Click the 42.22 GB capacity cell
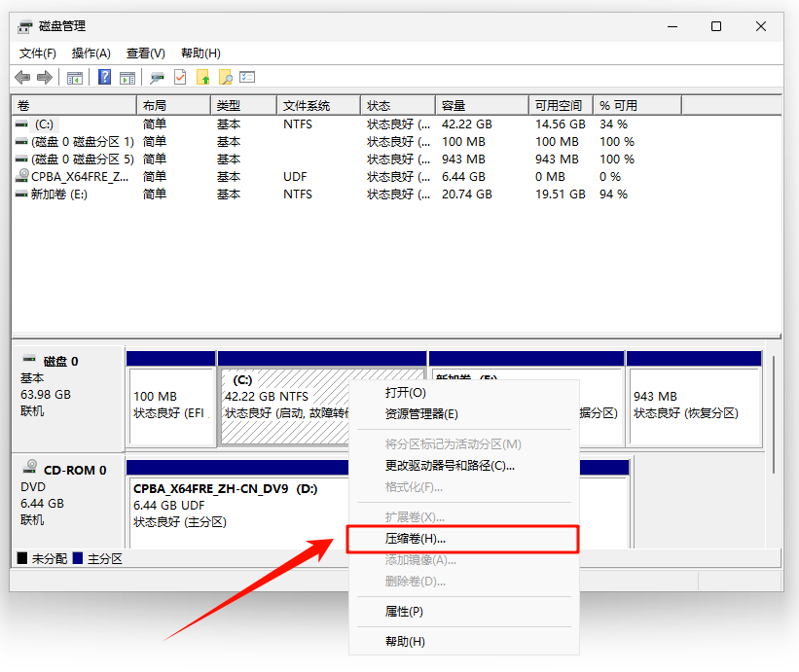 click(467, 124)
